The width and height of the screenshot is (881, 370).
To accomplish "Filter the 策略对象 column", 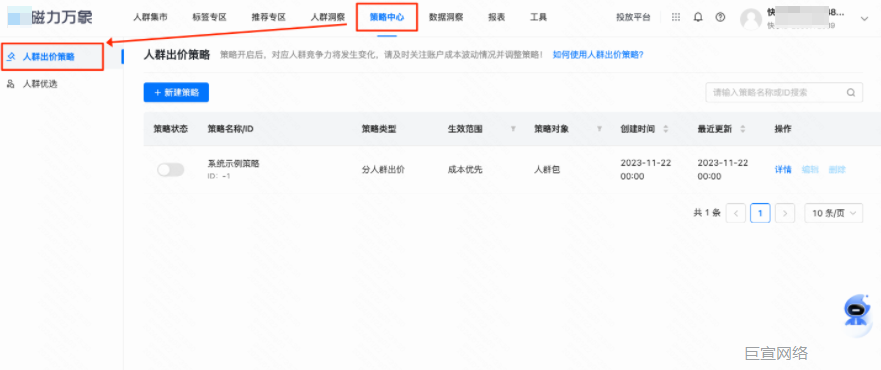I will point(600,129).
